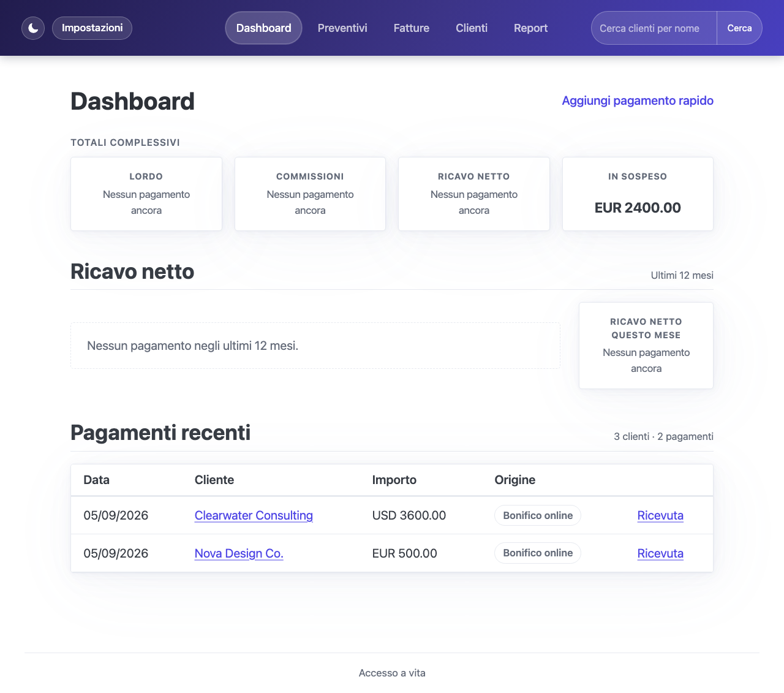Click 'Aggiungi pagamento rapido' link
The height and width of the screenshot is (693, 784).
click(638, 100)
